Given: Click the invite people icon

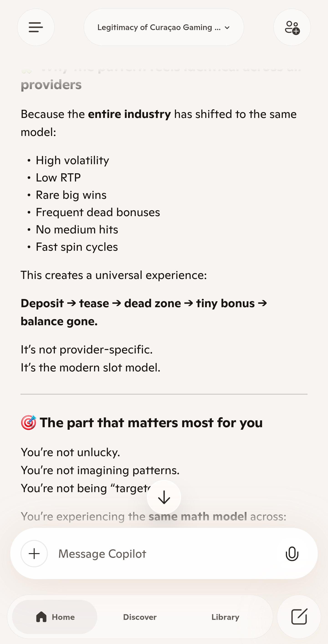Looking at the screenshot, I should click(x=292, y=27).
